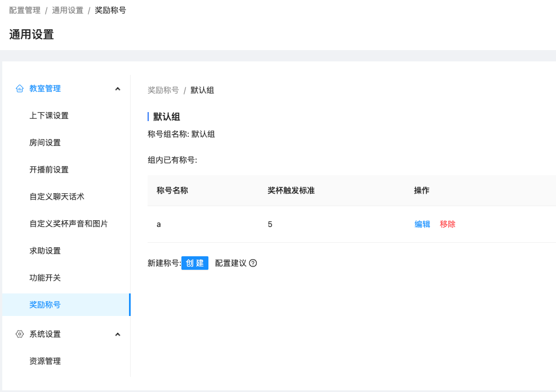The image size is (556, 392).
Task: Click the home icon beside 教室管理
Action: pos(19,88)
